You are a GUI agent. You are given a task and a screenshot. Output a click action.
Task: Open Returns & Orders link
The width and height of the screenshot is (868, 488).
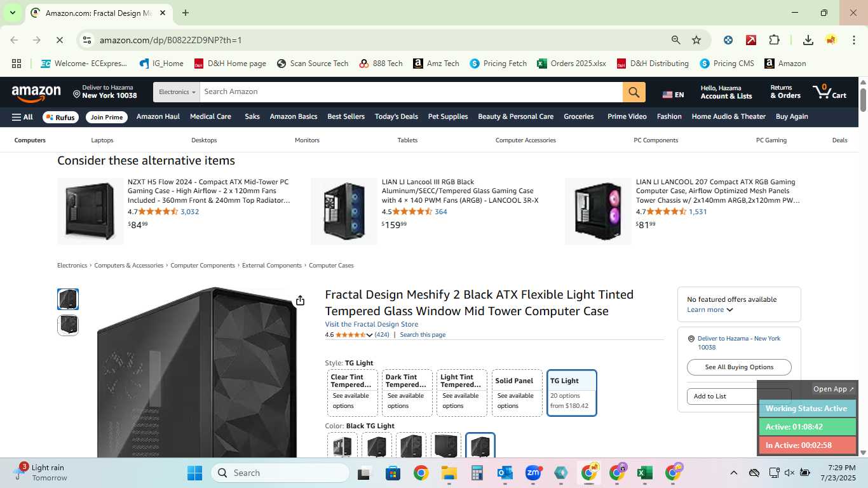click(785, 92)
